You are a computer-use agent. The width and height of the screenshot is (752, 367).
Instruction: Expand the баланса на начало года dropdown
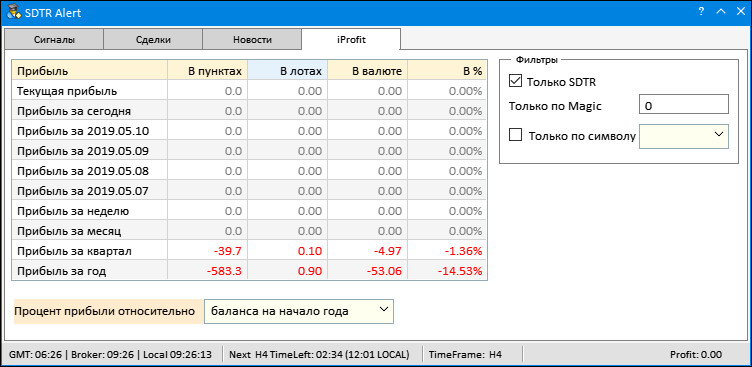pos(299,311)
